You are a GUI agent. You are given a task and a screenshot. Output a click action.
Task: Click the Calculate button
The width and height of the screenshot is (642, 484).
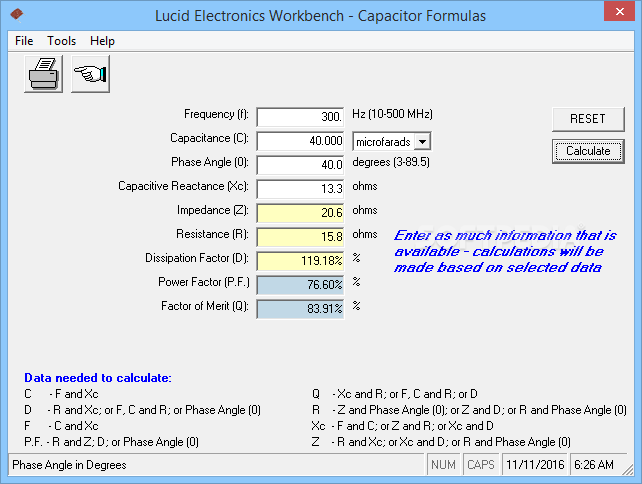588,151
